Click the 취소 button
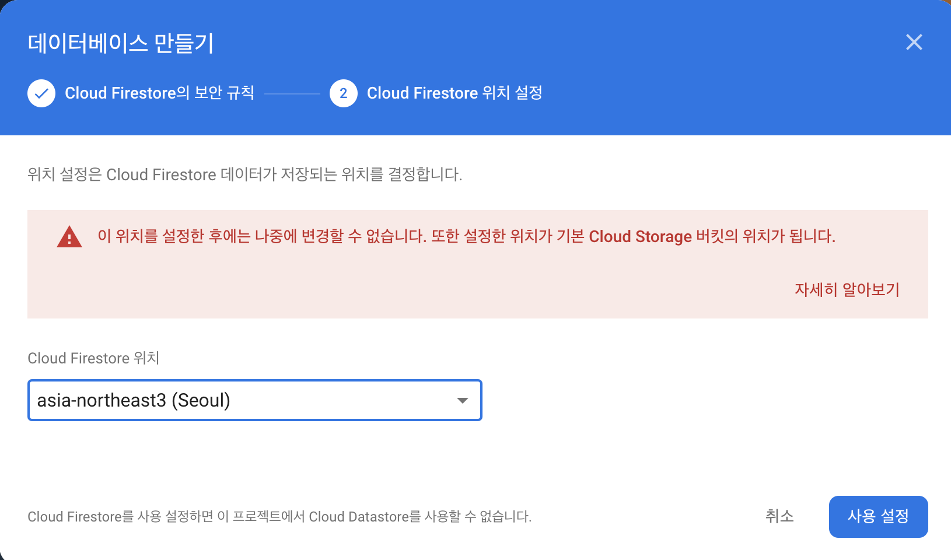Viewport: 951px width, 560px height. [779, 516]
